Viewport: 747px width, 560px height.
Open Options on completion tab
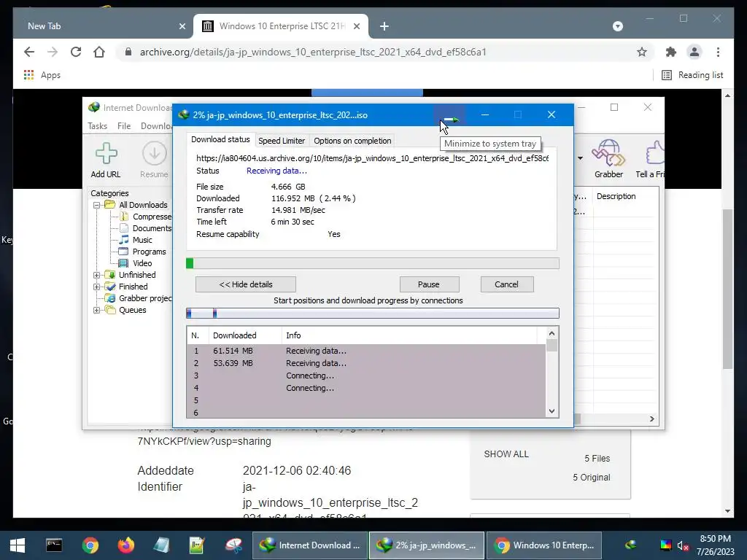click(x=352, y=141)
